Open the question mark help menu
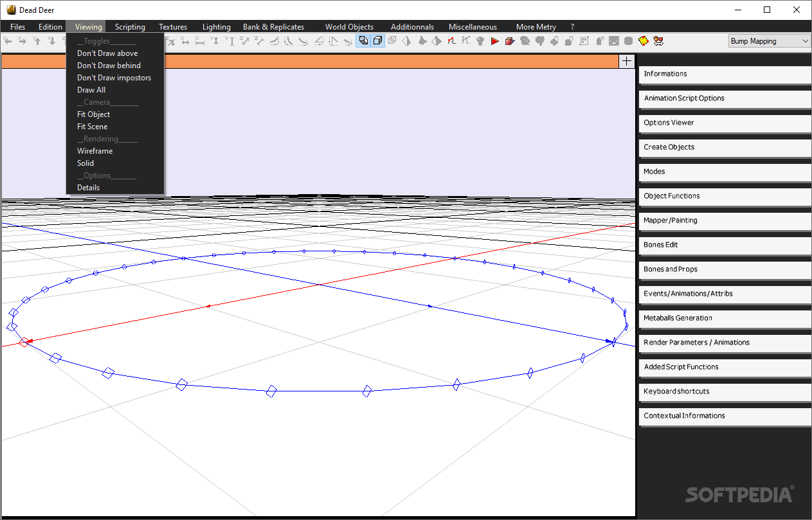Image resolution: width=812 pixels, height=520 pixels. [572, 27]
